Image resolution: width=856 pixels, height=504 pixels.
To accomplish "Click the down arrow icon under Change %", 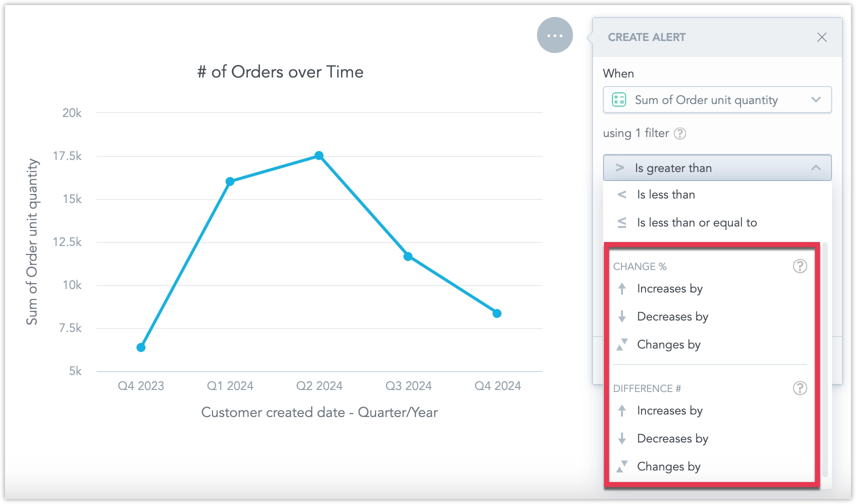I will [621, 316].
